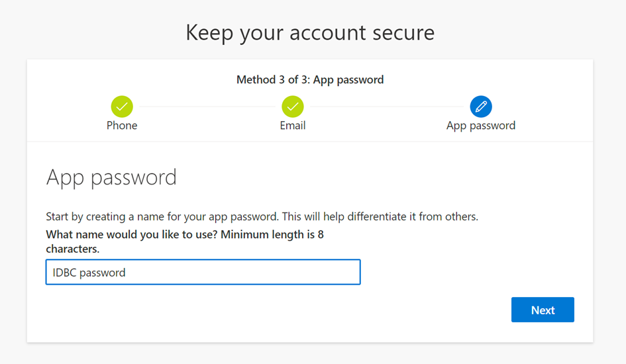Click the large 'App password' section heading
The width and height of the screenshot is (626, 364).
click(x=111, y=178)
